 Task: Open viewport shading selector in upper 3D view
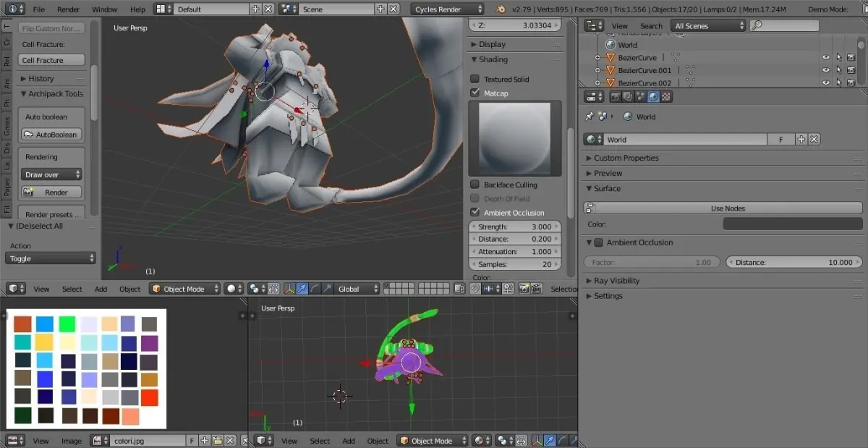point(234,289)
